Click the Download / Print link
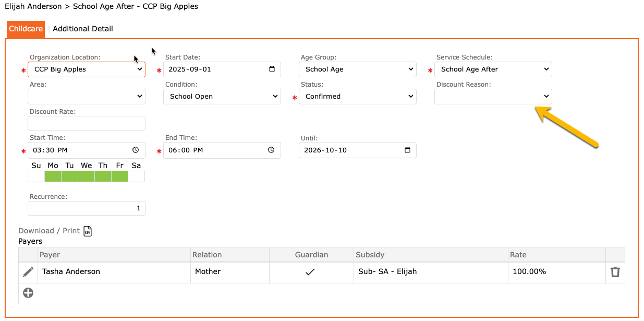 [x=49, y=231]
